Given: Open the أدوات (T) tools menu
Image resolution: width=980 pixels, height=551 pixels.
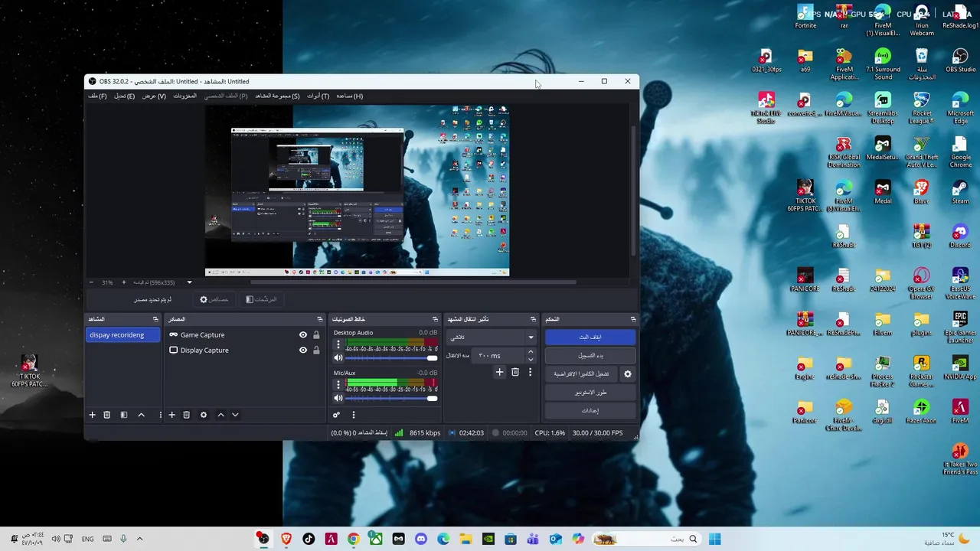Looking at the screenshot, I should pos(318,96).
